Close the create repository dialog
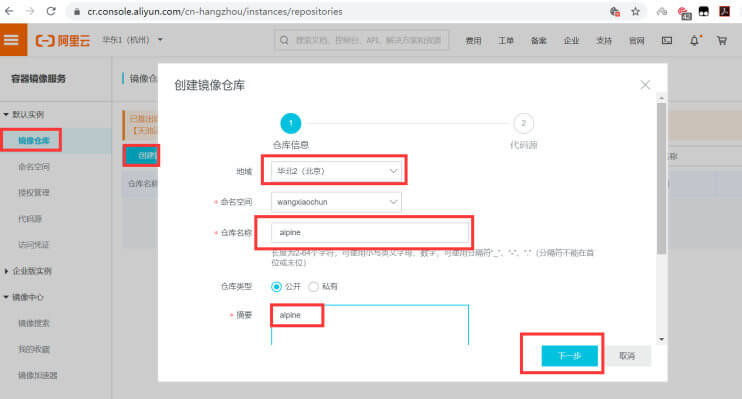 click(x=645, y=85)
